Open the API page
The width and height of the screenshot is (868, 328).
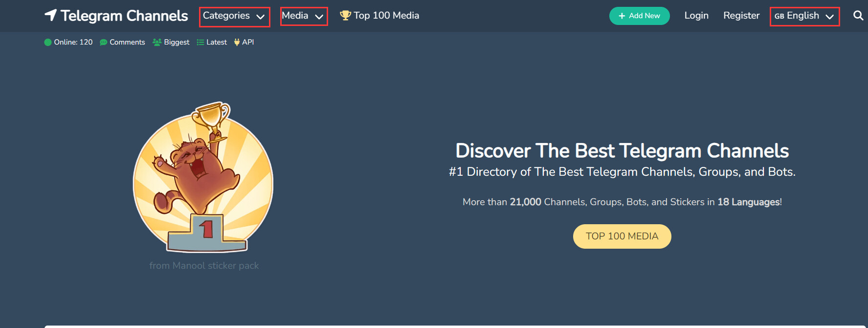click(244, 42)
